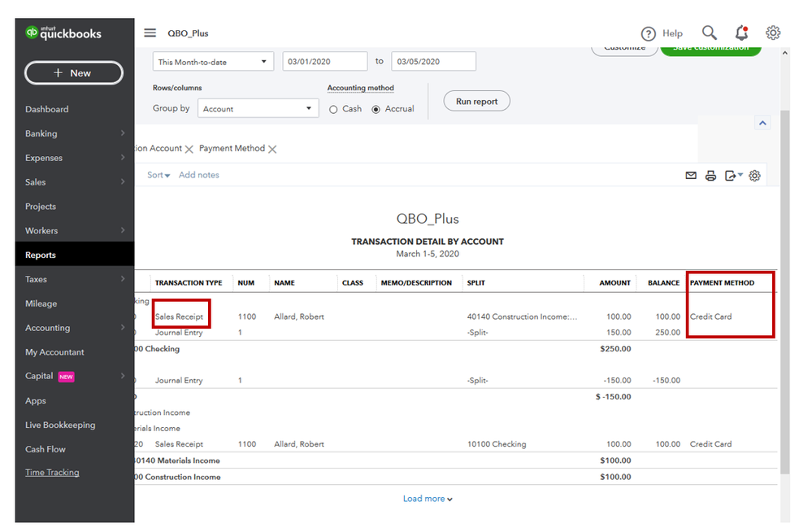
Task: Open the Sales Receipt under Checking
Action: click(x=179, y=316)
